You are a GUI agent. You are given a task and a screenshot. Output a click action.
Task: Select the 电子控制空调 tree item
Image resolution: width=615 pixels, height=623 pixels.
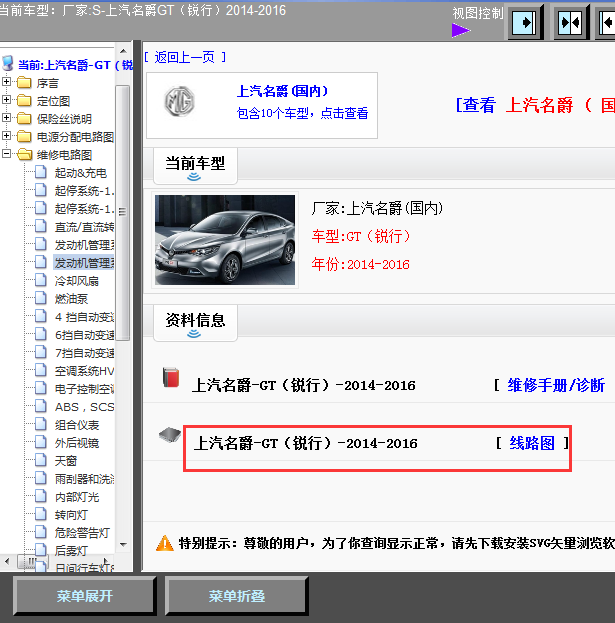tap(84, 389)
